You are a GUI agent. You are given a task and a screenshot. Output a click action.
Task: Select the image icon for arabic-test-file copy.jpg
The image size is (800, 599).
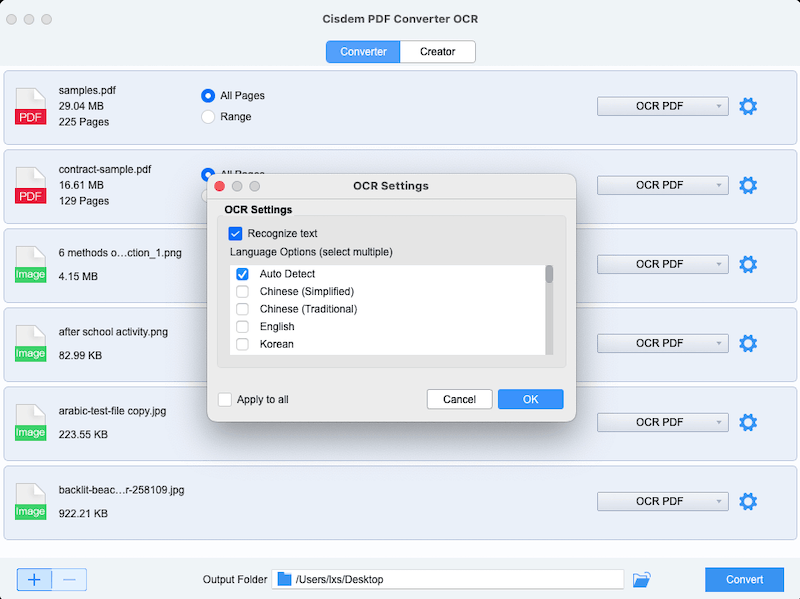coord(31,422)
